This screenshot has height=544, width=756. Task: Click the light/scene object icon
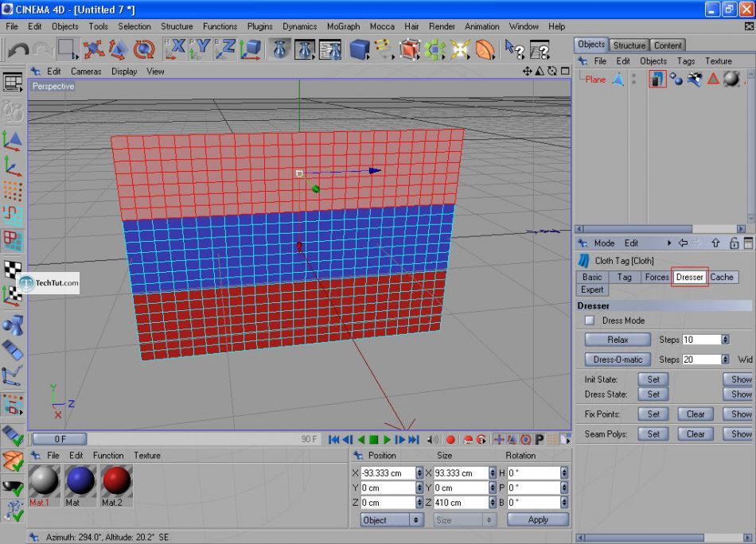(460, 49)
